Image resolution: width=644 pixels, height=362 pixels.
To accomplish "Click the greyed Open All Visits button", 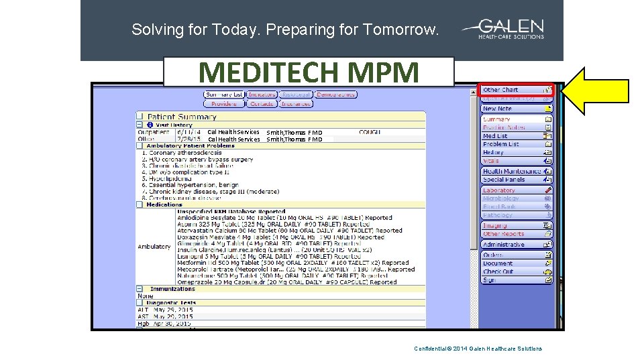I will pos(517,99).
